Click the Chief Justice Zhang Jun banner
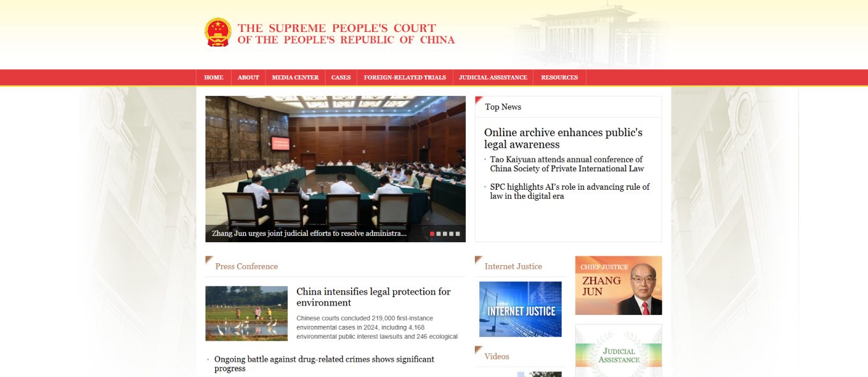Viewport: 868px width, 377px height. point(618,285)
